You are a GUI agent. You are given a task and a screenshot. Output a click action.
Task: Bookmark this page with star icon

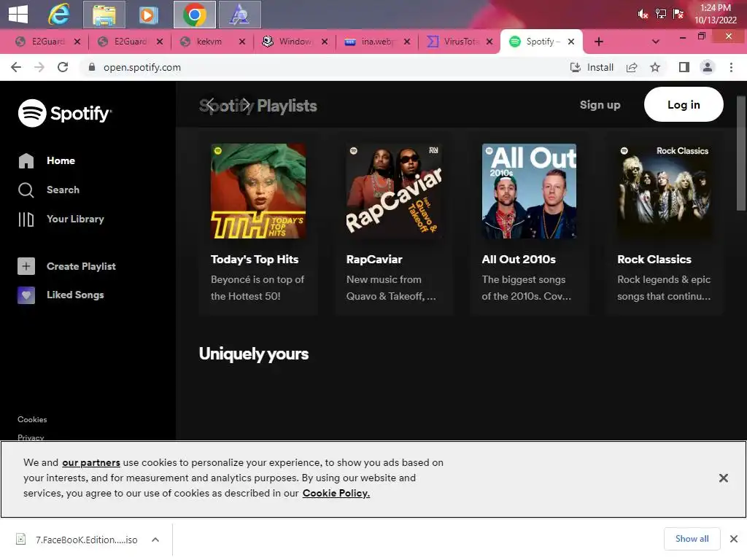tap(655, 67)
